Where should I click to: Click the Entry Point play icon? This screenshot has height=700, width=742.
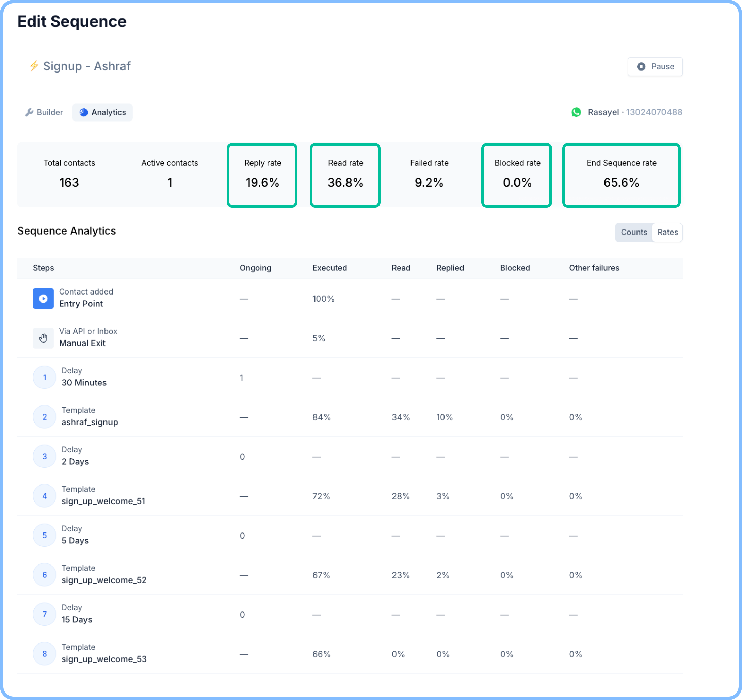[43, 298]
